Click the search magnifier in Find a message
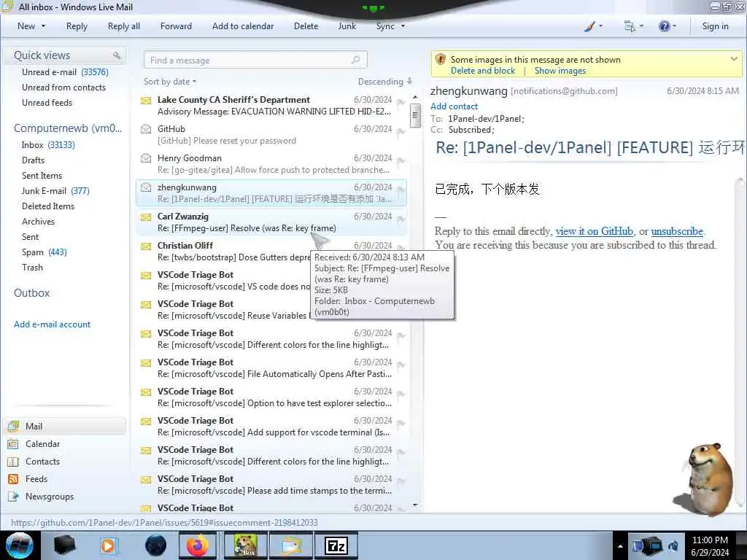This screenshot has width=747, height=560. [x=355, y=60]
